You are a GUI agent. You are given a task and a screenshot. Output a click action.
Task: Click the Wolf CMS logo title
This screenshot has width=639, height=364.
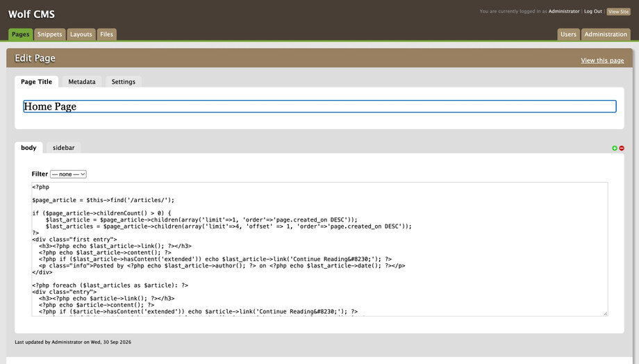click(x=31, y=15)
